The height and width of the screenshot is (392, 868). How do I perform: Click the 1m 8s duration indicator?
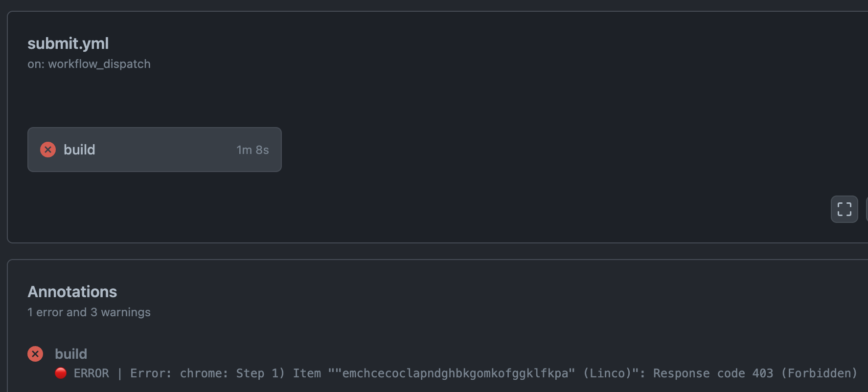click(252, 150)
